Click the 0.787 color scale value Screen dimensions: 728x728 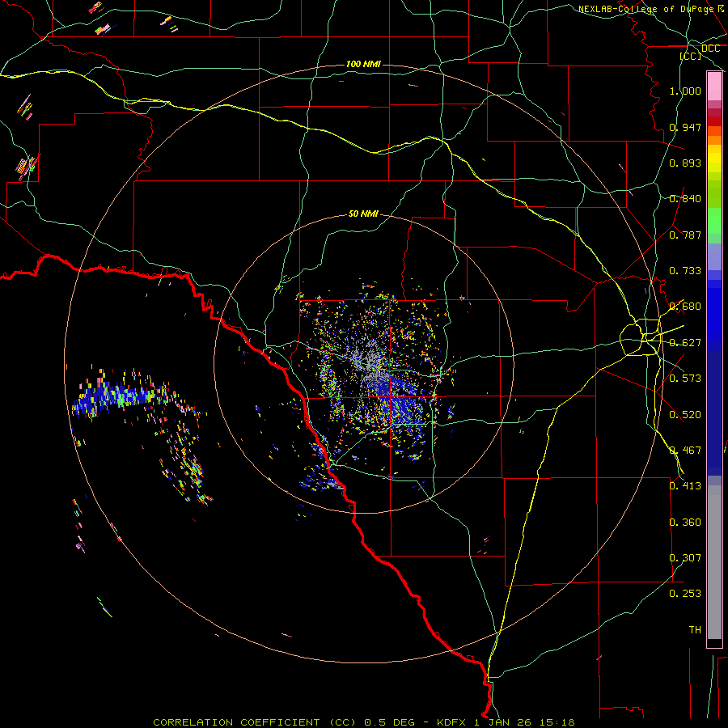(685, 235)
